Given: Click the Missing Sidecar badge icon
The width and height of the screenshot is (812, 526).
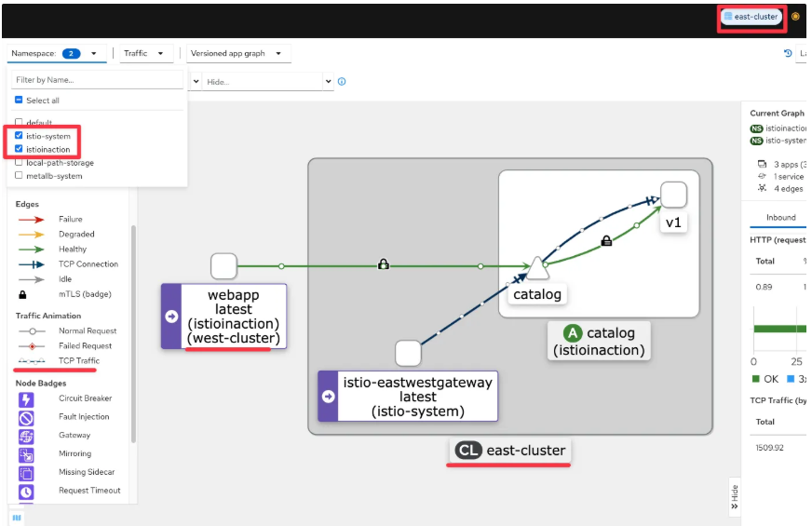Looking at the screenshot, I should [x=26, y=473].
